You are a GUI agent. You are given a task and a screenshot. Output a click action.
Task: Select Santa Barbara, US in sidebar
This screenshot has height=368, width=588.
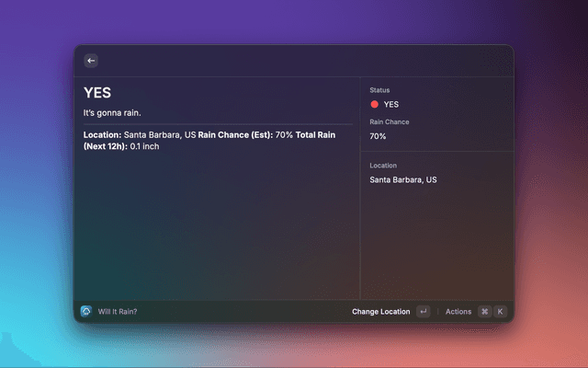(403, 179)
